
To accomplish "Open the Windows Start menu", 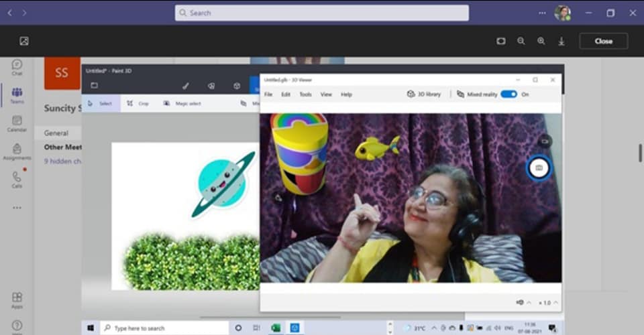I will click(x=91, y=328).
